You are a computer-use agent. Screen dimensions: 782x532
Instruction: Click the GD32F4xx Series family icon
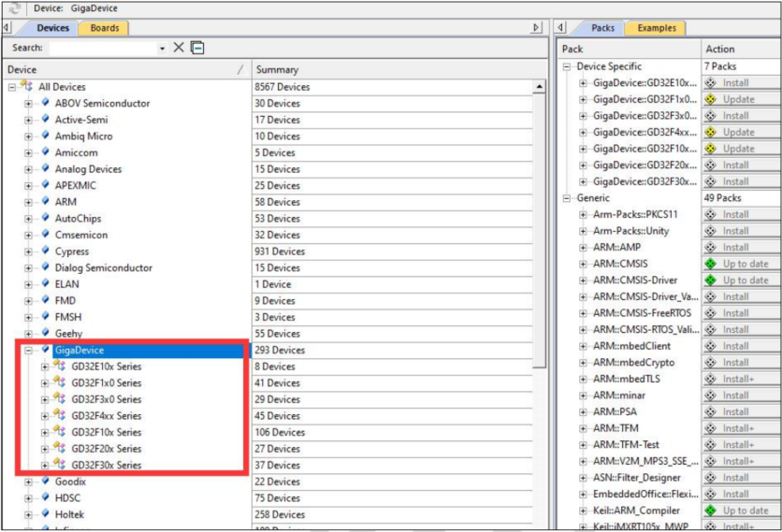click(60, 415)
